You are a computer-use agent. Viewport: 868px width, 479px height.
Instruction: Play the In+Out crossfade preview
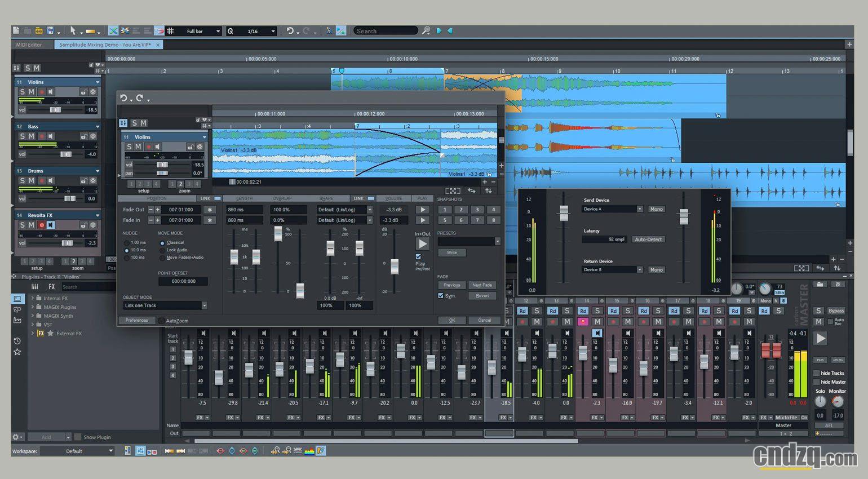[422, 244]
